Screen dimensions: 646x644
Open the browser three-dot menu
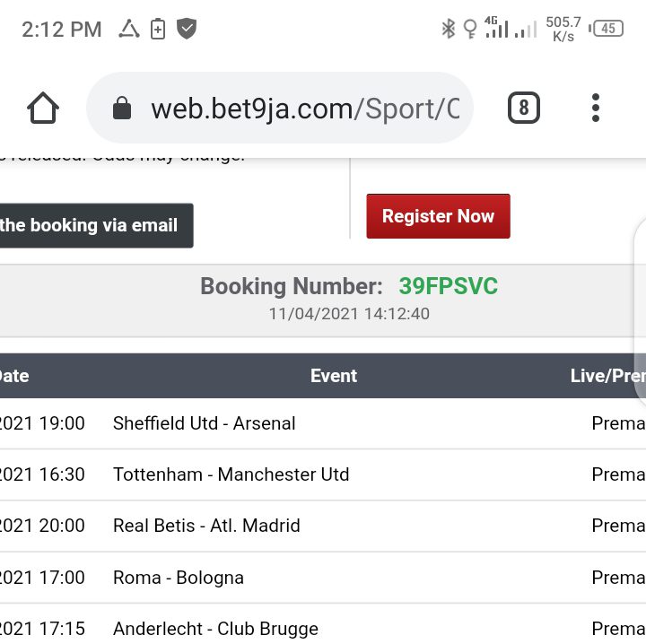coord(596,109)
